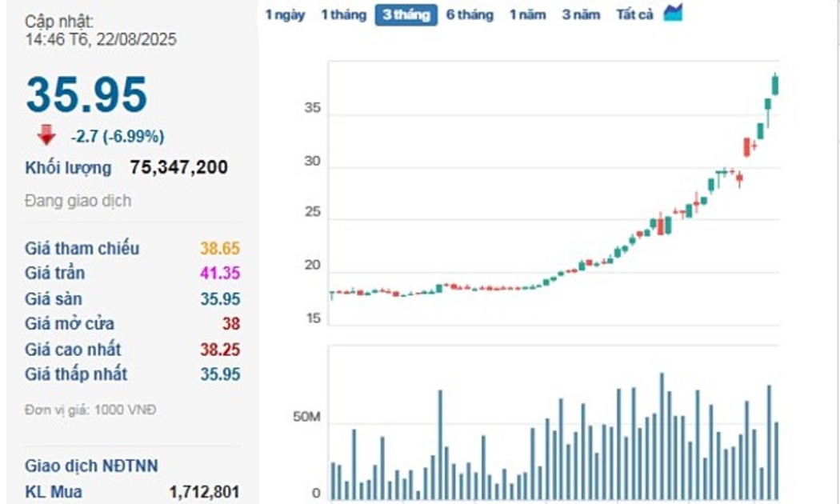Click the red down arrow price indicator
Screen dimensions: 840x504
point(46,135)
